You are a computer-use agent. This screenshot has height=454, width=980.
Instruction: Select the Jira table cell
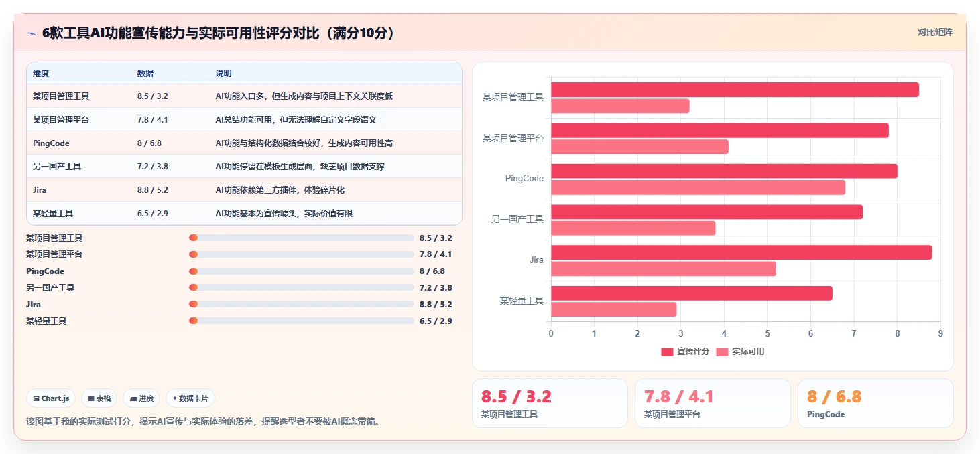pyautogui.click(x=40, y=190)
